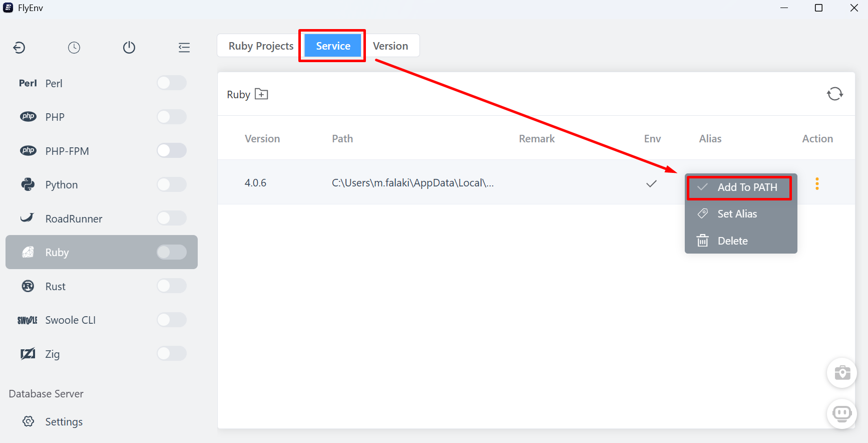
Task: Click the Zig logo icon
Action: click(x=28, y=354)
